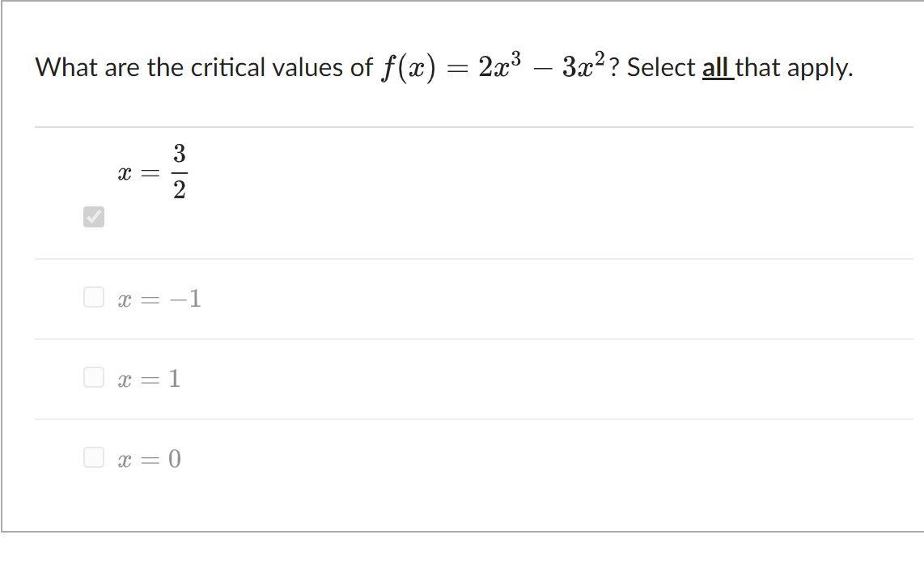Click the x = 1 answer label text
Viewport: 924px width, 573px height.
click(x=150, y=379)
